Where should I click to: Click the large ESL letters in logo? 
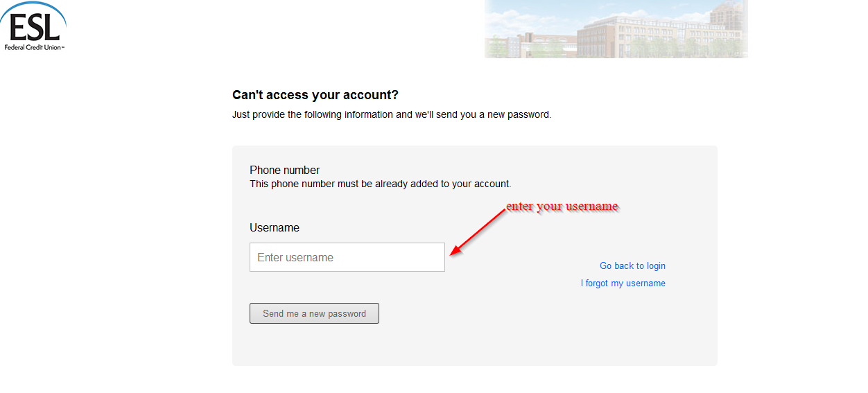(32, 28)
